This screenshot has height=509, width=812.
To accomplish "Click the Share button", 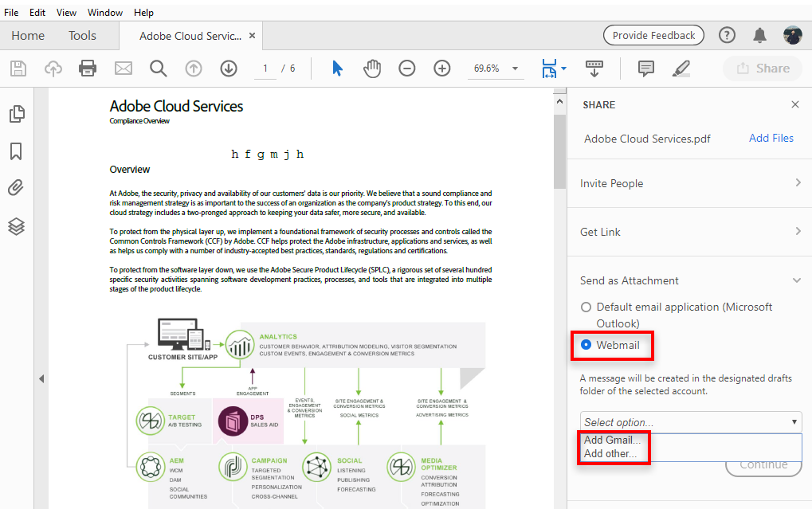I will pos(763,69).
